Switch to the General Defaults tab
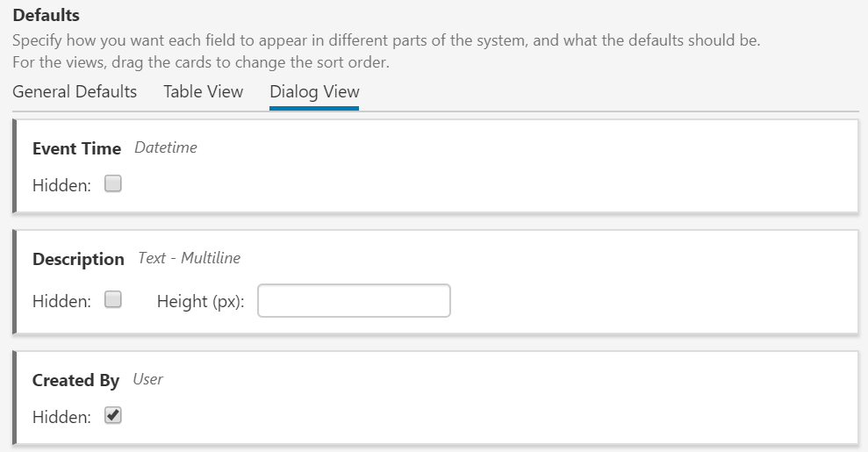The width and height of the screenshot is (868, 452). pyautogui.click(x=75, y=92)
